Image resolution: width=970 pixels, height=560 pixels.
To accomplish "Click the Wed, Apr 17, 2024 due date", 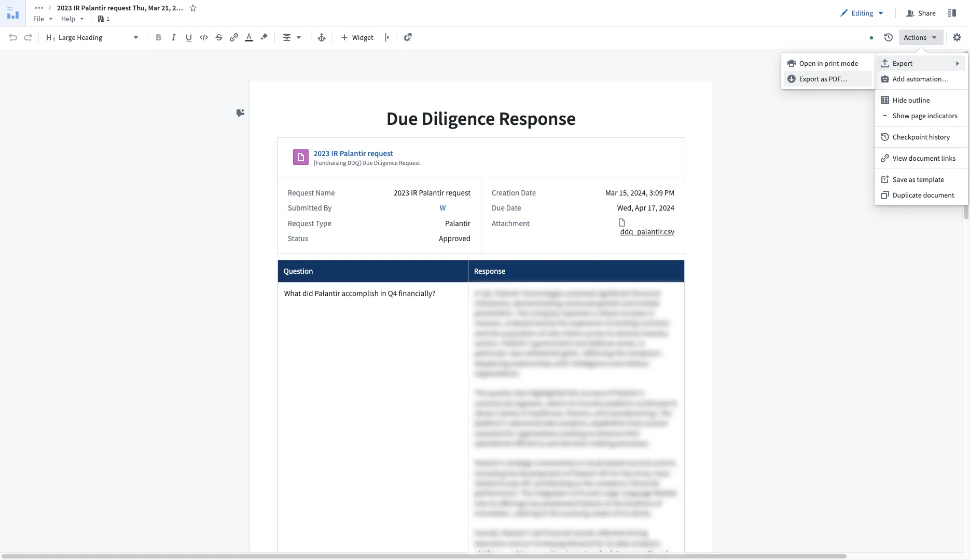I will (645, 208).
